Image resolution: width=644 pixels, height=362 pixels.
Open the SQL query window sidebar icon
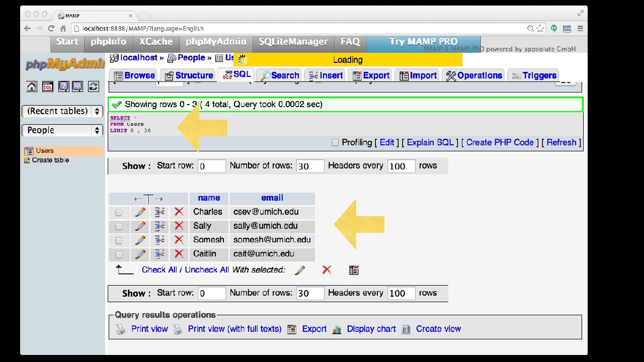tap(47, 86)
